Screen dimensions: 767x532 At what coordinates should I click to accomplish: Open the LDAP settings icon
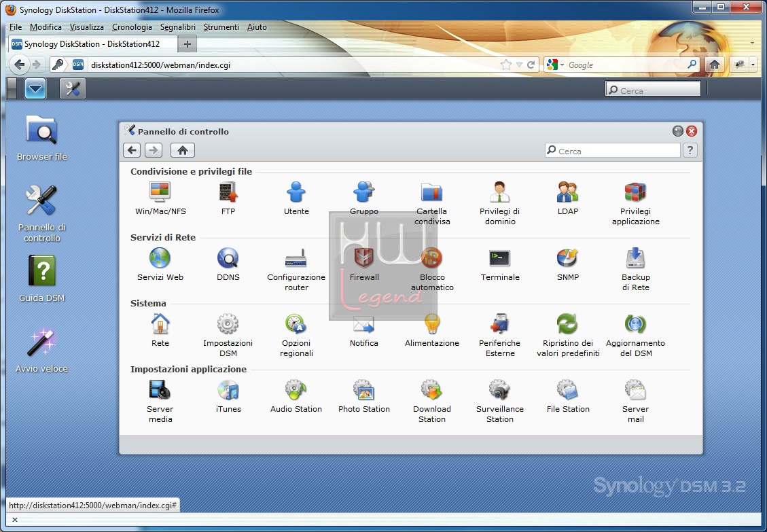tap(567, 198)
